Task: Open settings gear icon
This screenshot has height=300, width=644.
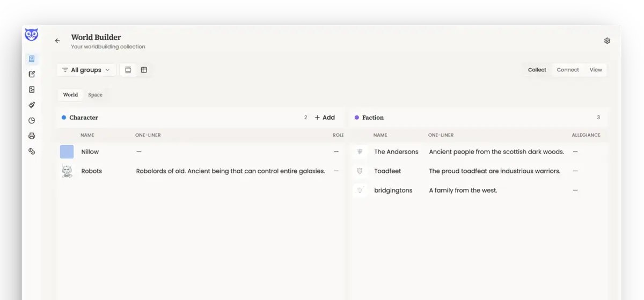Action: pyautogui.click(x=608, y=41)
